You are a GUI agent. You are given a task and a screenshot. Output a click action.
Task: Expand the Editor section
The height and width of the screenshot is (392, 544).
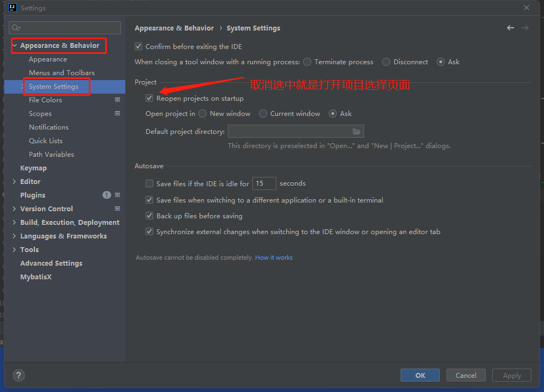[x=14, y=181]
